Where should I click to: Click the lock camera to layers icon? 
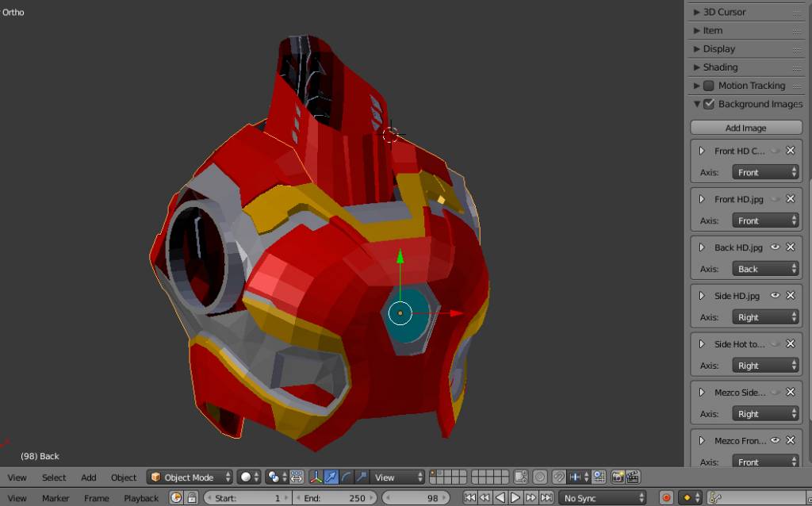click(520, 477)
